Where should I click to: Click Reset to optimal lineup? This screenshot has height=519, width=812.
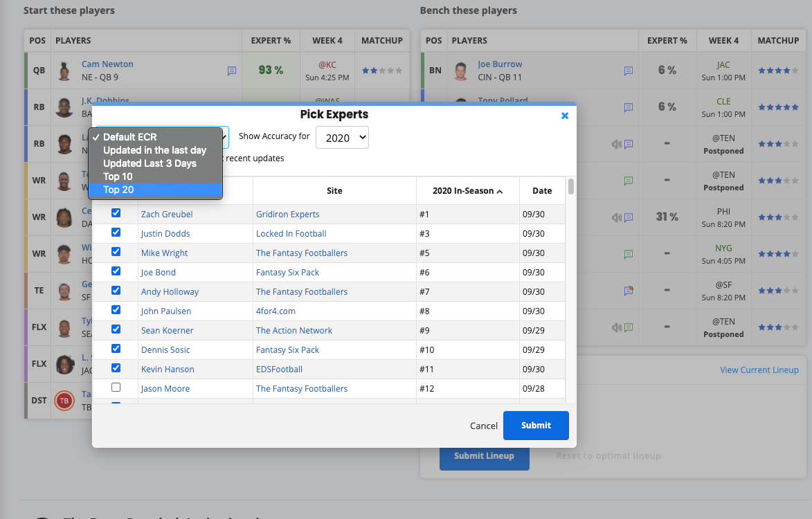608,456
